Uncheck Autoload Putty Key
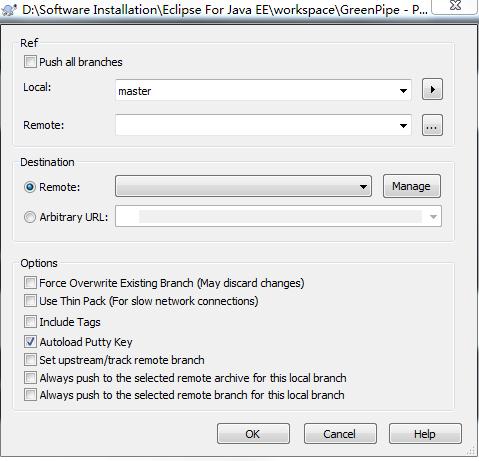479x461 pixels. tap(30, 341)
